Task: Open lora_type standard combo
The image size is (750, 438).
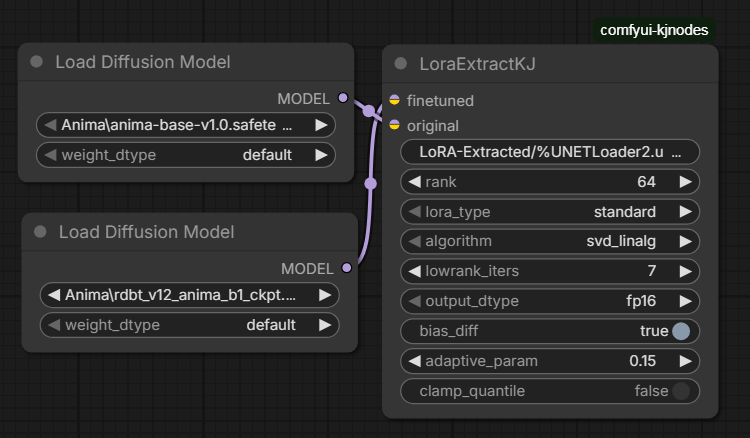Action: point(550,212)
